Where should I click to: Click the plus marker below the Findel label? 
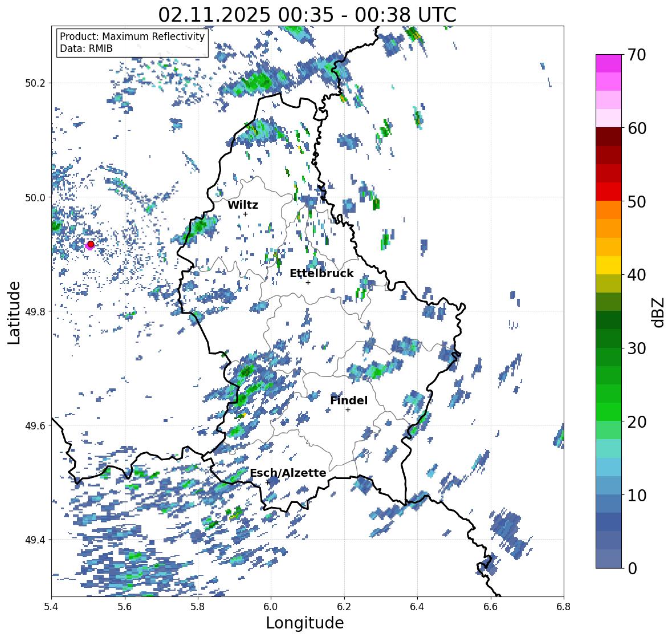tap(348, 410)
